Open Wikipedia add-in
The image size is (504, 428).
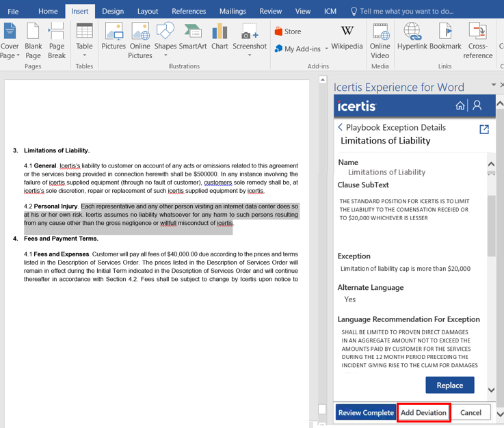coord(347,38)
